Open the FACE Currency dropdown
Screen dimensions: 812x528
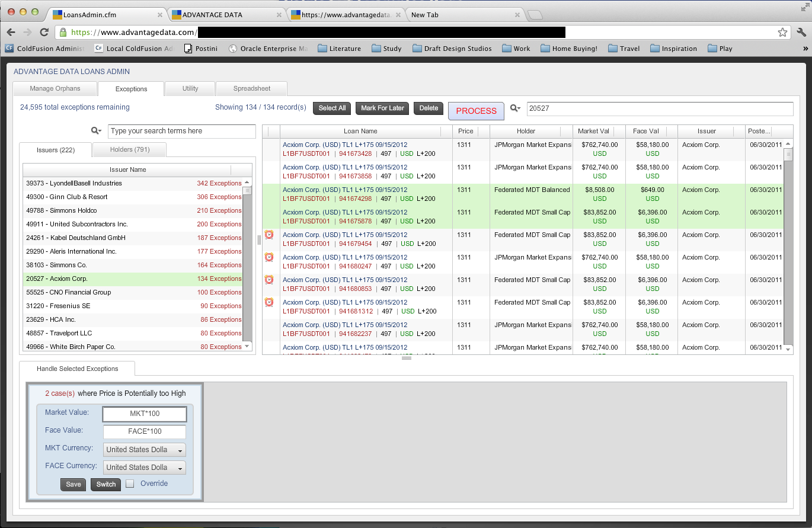click(145, 468)
